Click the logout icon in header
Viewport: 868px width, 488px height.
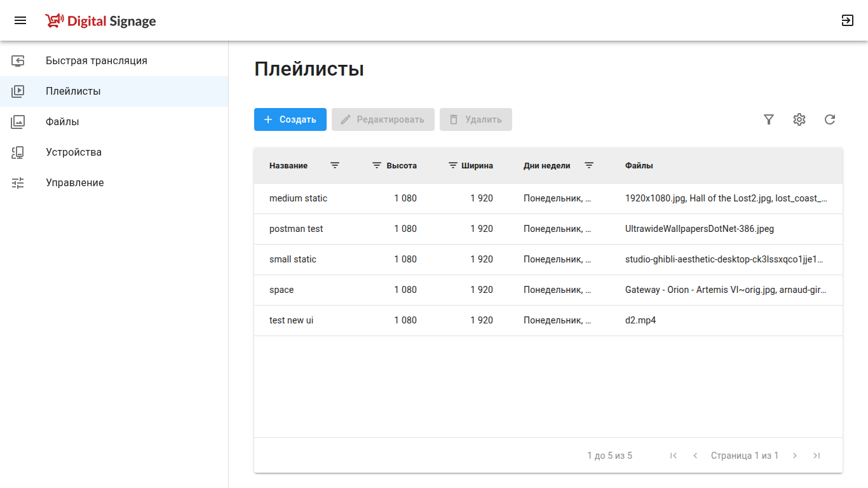pyautogui.click(x=848, y=20)
